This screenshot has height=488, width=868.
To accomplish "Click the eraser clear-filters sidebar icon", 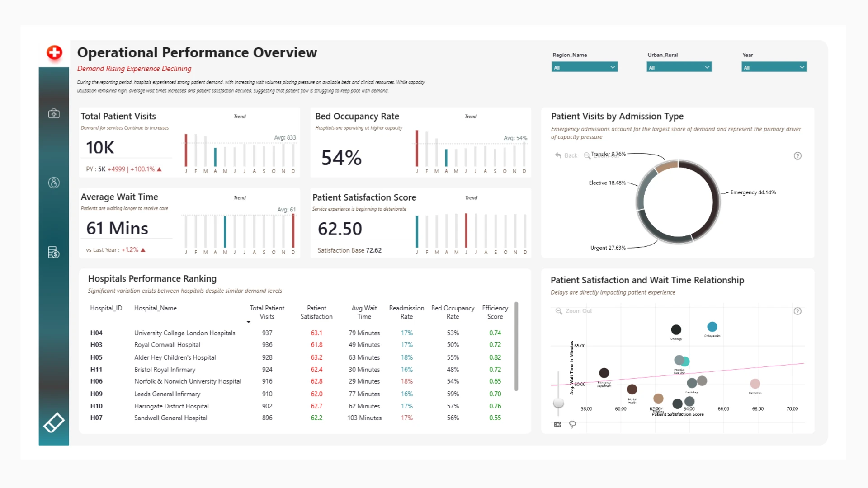I will [x=54, y=422].
